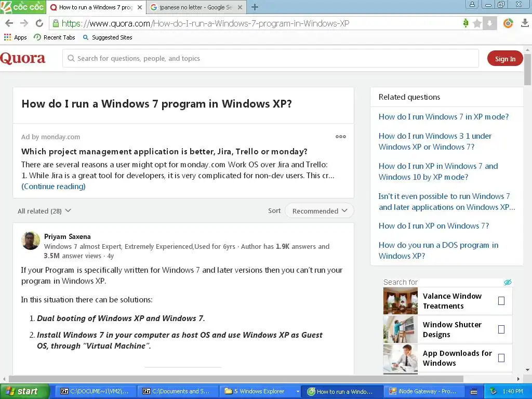
Task: Switch to C:\DOCUME~1\VM2 7-Zip taskbar window
Action: [95, 391]
